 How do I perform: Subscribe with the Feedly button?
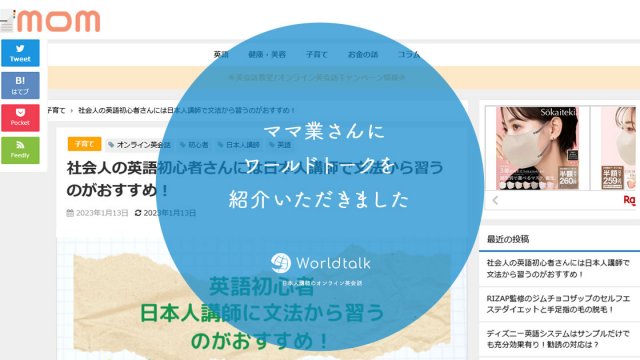(20, 150)
